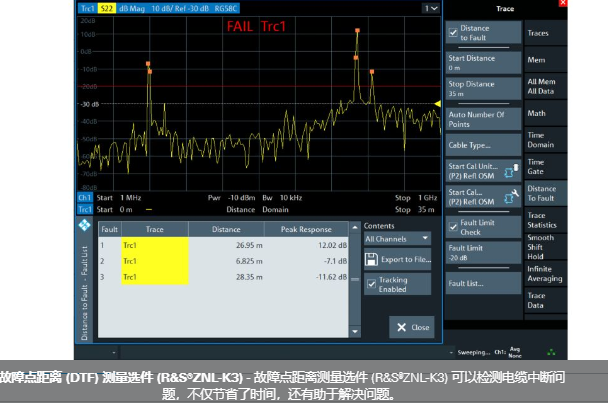Open the All Channels contents dropdown
This screenshot has height=403, width=608.
(397, 239)
